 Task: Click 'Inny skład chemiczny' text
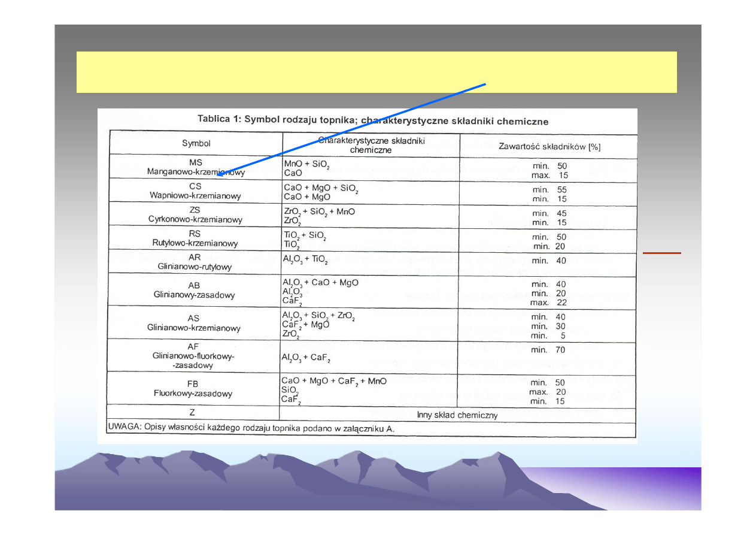[x=457, y=415]
